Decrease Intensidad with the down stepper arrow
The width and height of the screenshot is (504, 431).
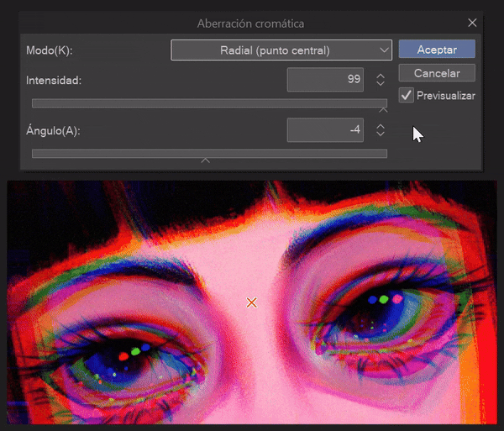pyautogui.click(x=381, y=83)
